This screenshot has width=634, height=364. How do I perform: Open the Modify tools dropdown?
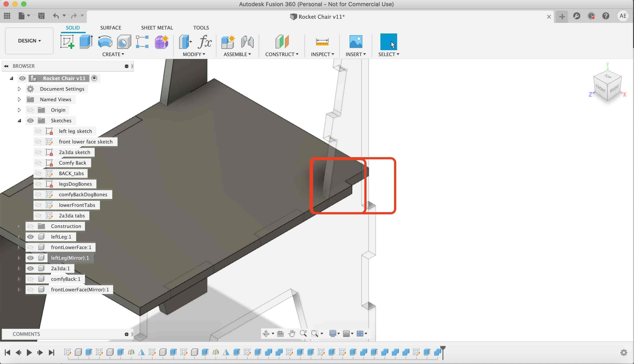(x=194, y=54)
